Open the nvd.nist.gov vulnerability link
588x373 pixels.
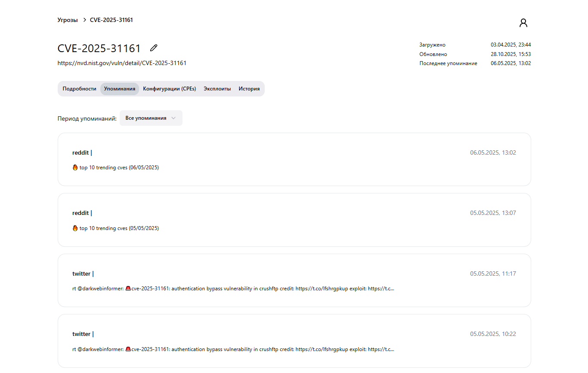(x=122, y=63)
